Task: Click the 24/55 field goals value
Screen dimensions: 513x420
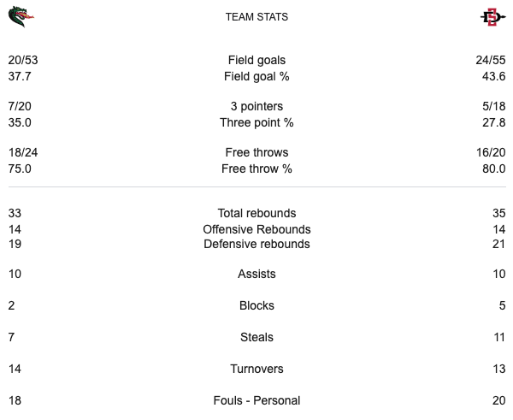Action: click(489, 60)
